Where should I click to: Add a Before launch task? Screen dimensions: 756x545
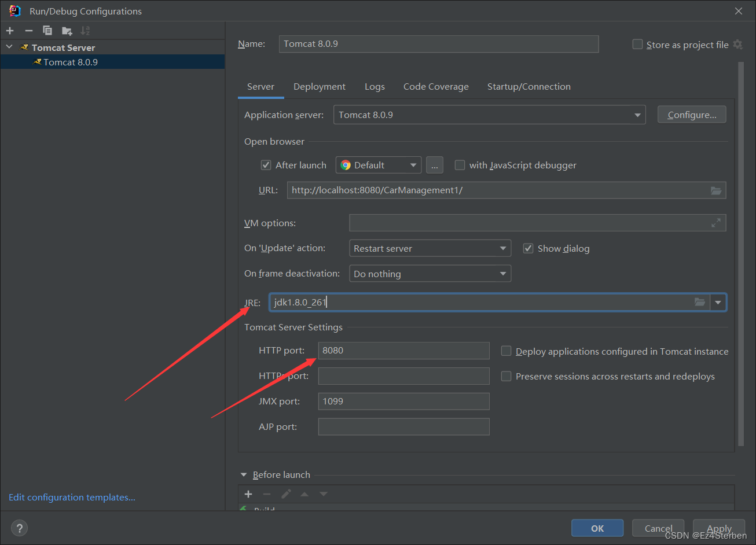point(248,494)
